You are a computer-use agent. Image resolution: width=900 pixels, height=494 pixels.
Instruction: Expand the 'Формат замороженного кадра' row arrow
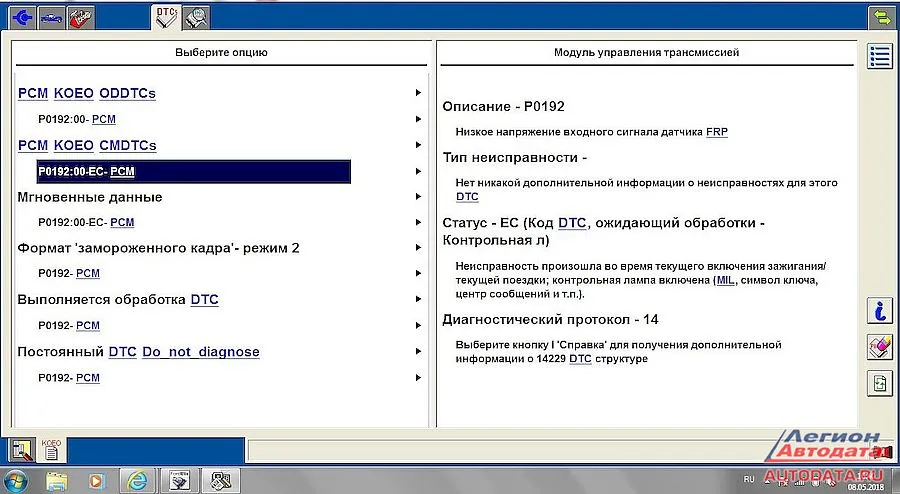pos(418,247)
